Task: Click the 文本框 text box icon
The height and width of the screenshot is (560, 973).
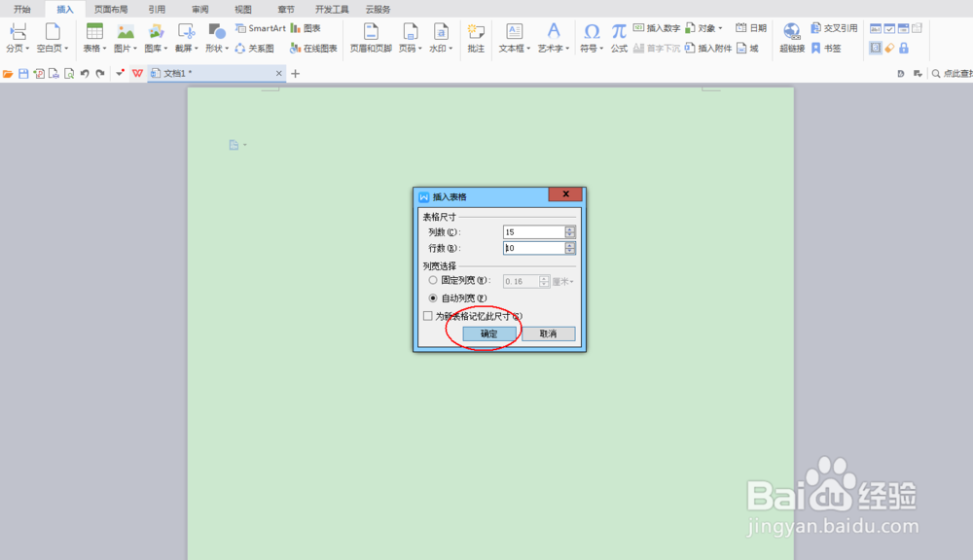Action: click(x=515, y=32)
